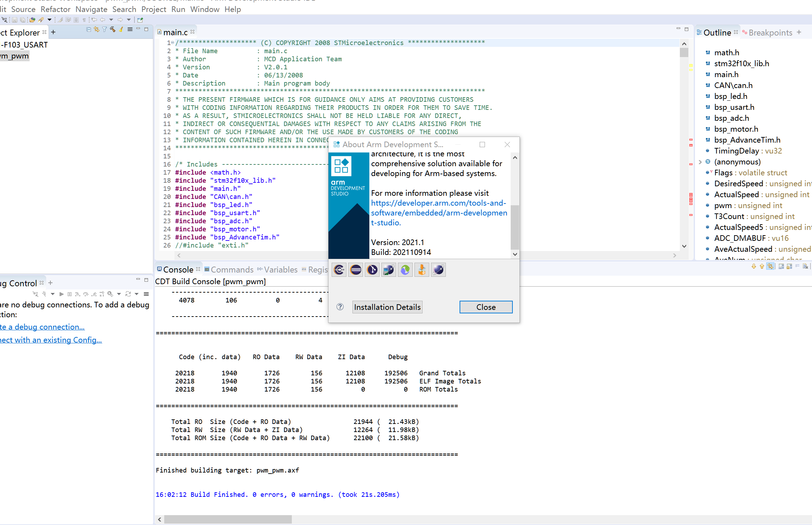
Task: Open the Source menu
Action: click(23, 9)
